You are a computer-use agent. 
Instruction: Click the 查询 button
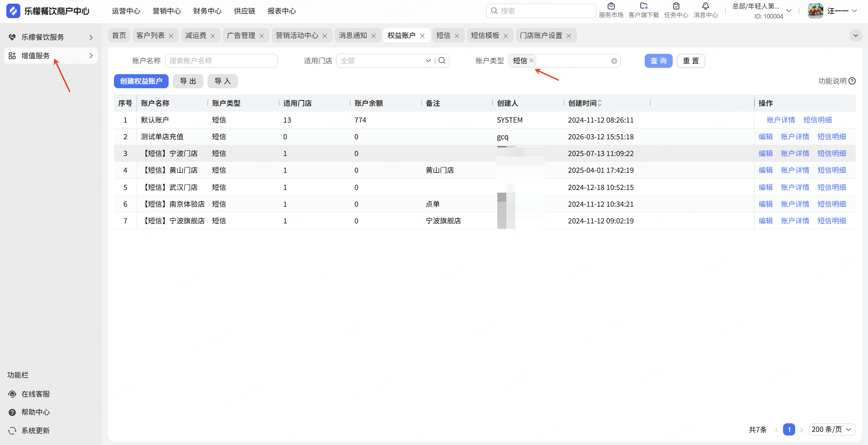[659, 61]
